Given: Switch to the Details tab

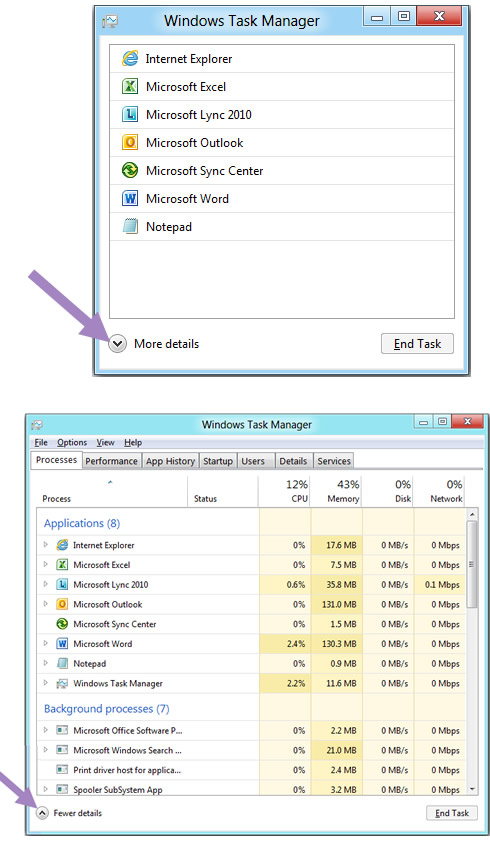Looking at the screenshot, I should [x=293, y=461].
